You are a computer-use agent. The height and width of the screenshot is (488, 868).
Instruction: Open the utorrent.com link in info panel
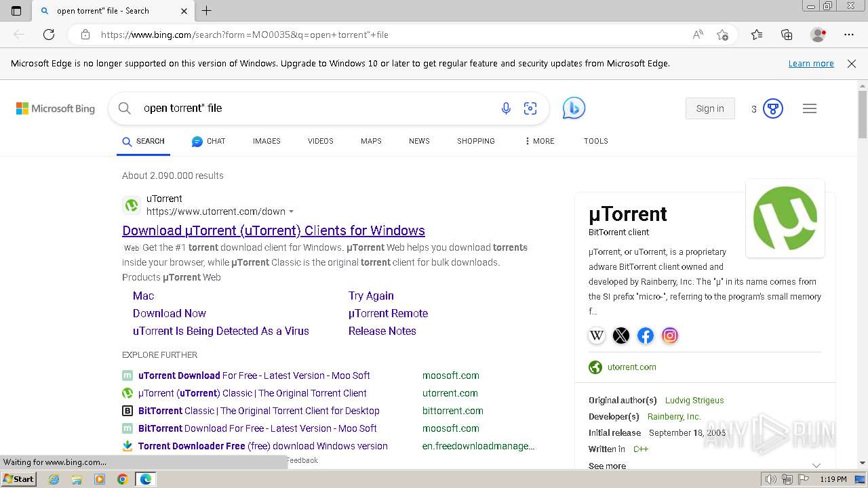click(x=632, y=367)
